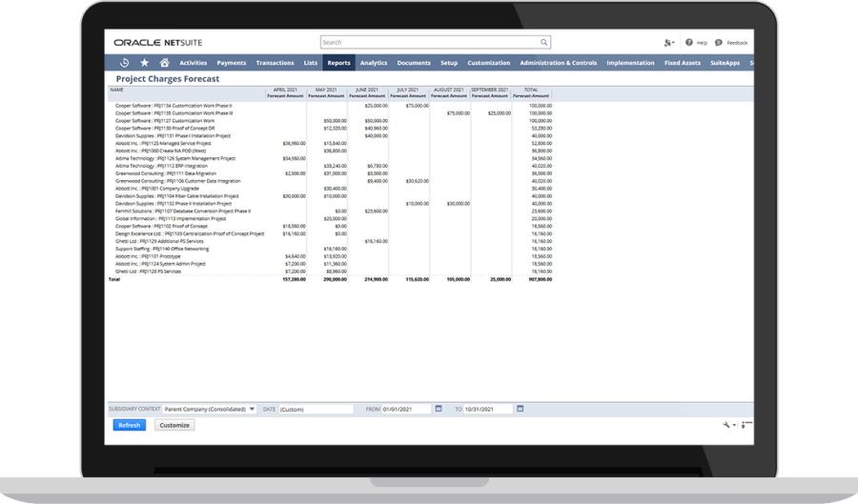Image resolution: width=858 pixels, height=504 pixels.
Task: Select row PRJ1130 Proof of Concept DR
Action: point(331,129)
